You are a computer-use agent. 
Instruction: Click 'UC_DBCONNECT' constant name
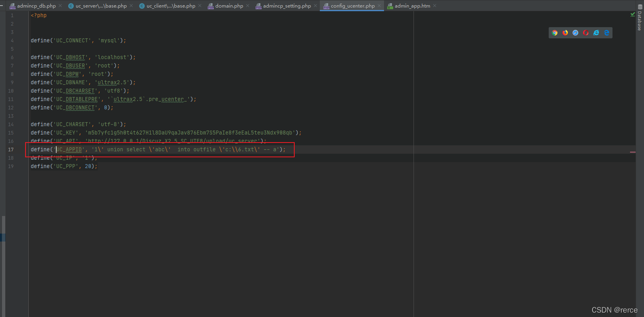[x=75, y=108]
